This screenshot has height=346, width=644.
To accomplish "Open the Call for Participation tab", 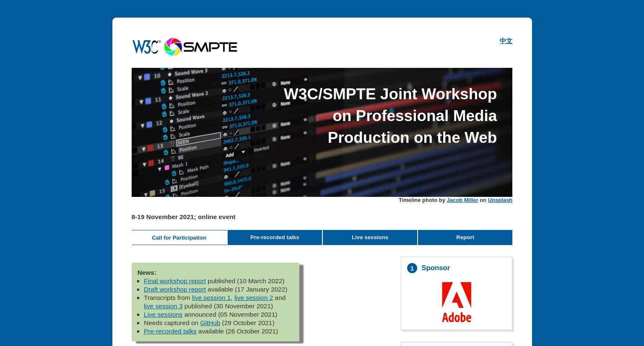I will pos(179,238).
